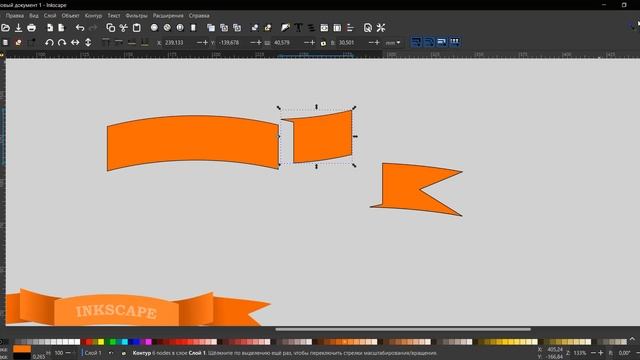Viewport: 640px width, 360px height.
Task: Flip selection horizontally
Action: 75,42
